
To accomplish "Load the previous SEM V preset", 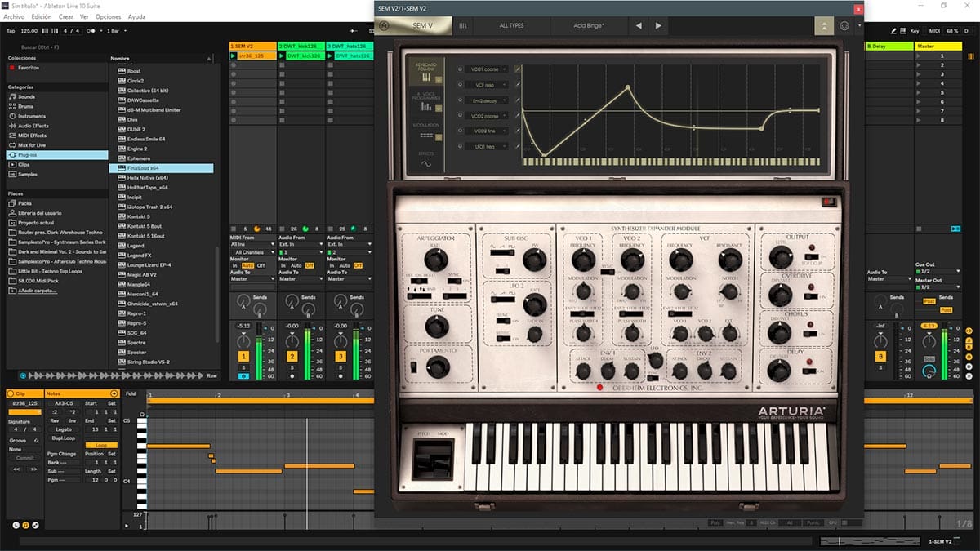I will point(639,25).
